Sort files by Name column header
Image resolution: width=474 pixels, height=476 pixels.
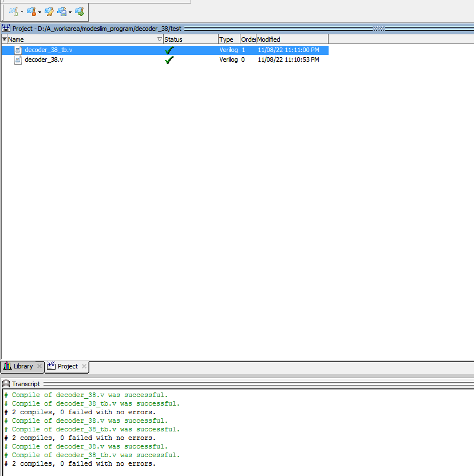click(x=85, y=39)
